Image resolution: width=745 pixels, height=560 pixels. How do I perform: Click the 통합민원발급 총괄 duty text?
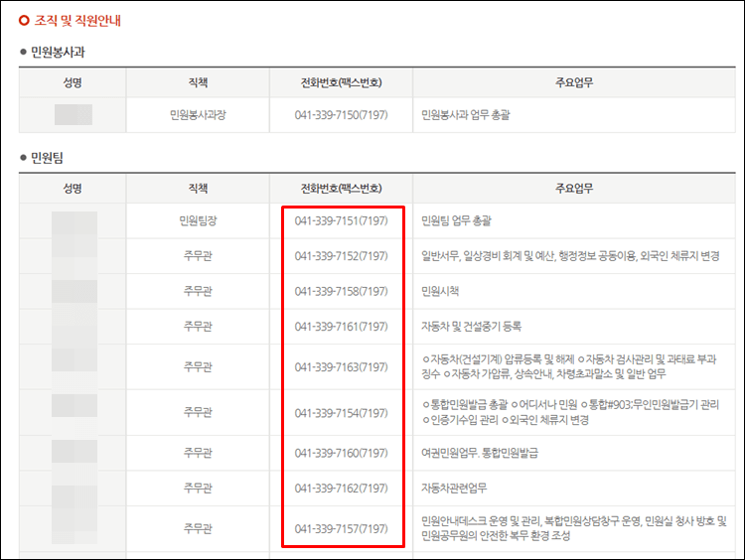click(570, 412)
